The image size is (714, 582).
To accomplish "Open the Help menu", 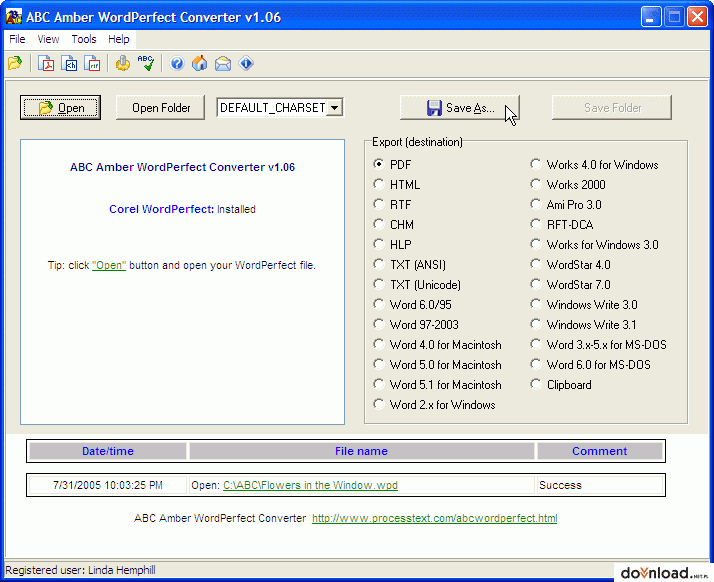I will click(119, 39).
